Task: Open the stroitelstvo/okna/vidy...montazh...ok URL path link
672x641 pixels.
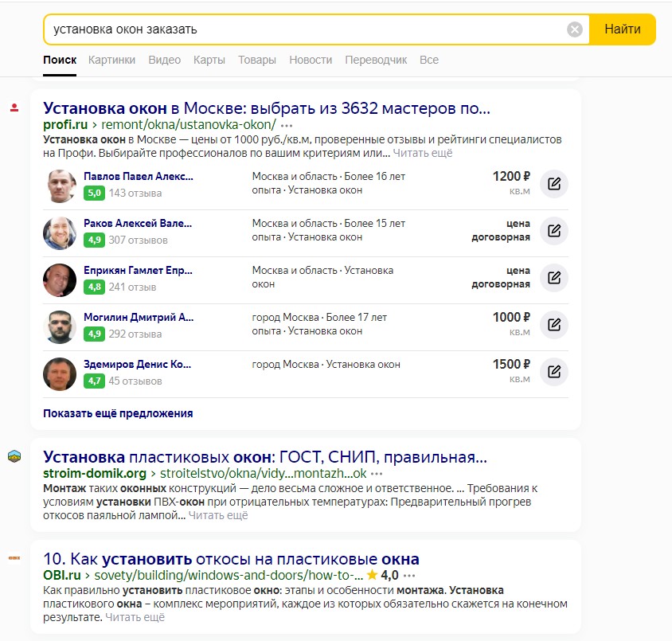Action: click(x=263, y=474)
